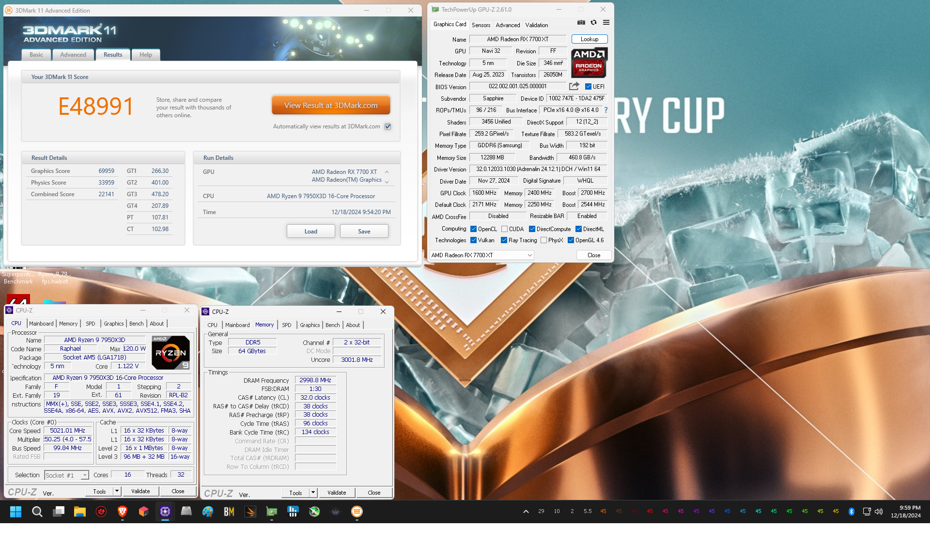Click the GPU-Z refresh icon
Image resolution: width=930 pixels, height=560 pixels.
pyautogui.click(x=593, y=23)
